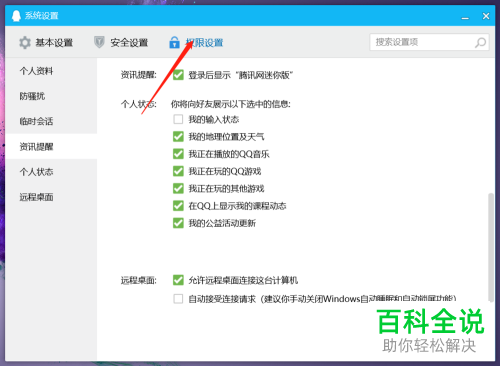Click the magnifier icon in search box

pyautogui.click(x=480, y=42)
